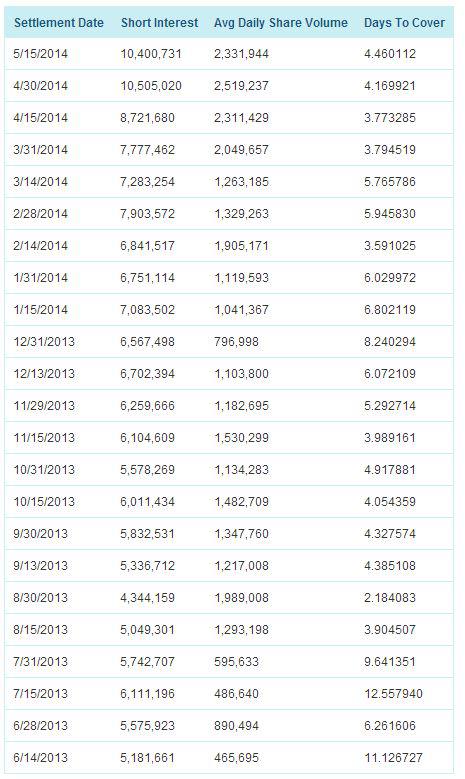Select average volume 2,049,657 cell

(x=241, y=150)
